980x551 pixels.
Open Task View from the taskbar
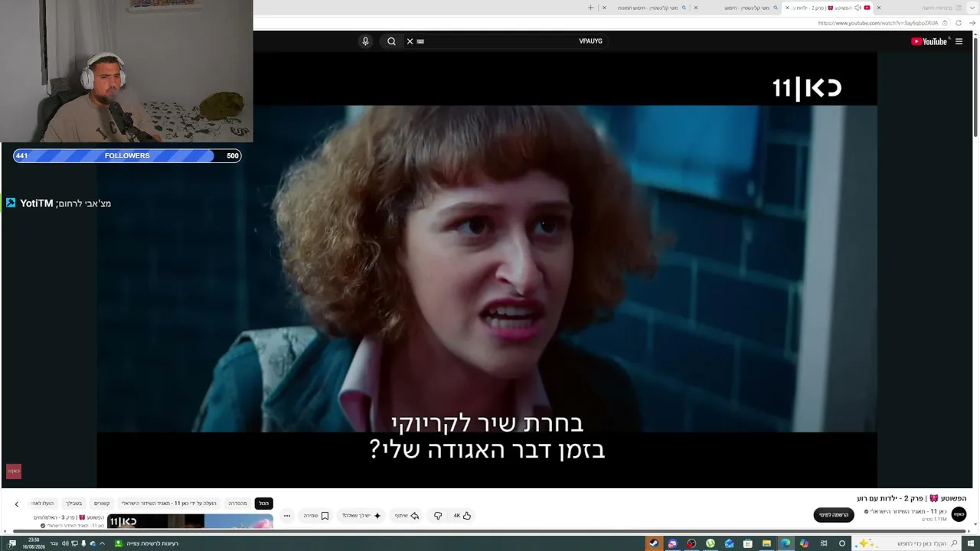(823, 543)
